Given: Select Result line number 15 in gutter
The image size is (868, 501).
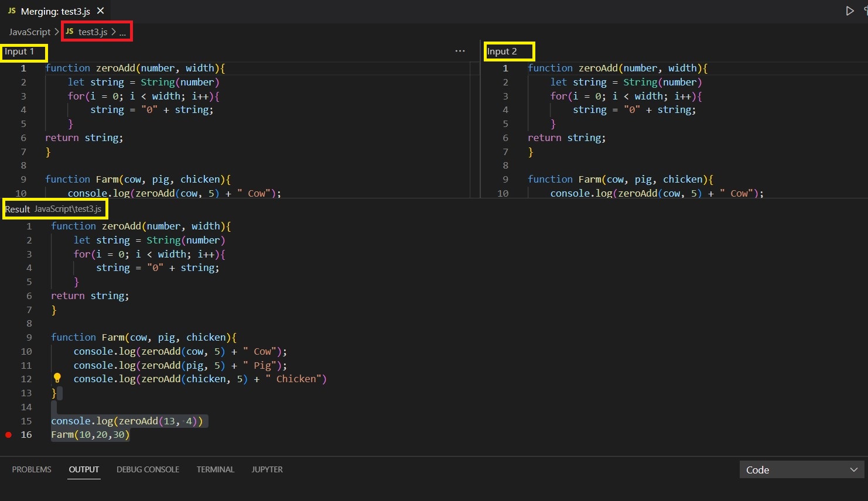Looking at the screenshot, I should (x=26, y=421).
